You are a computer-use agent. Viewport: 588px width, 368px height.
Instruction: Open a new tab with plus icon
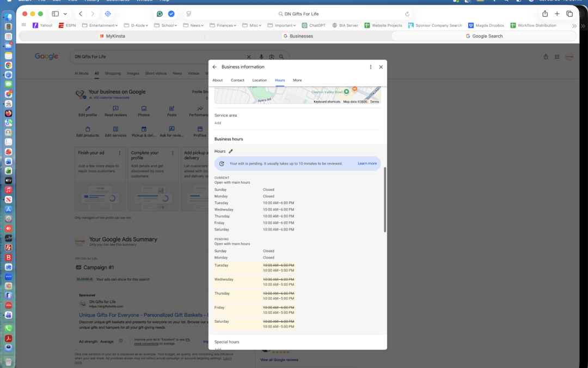(558, 14)
